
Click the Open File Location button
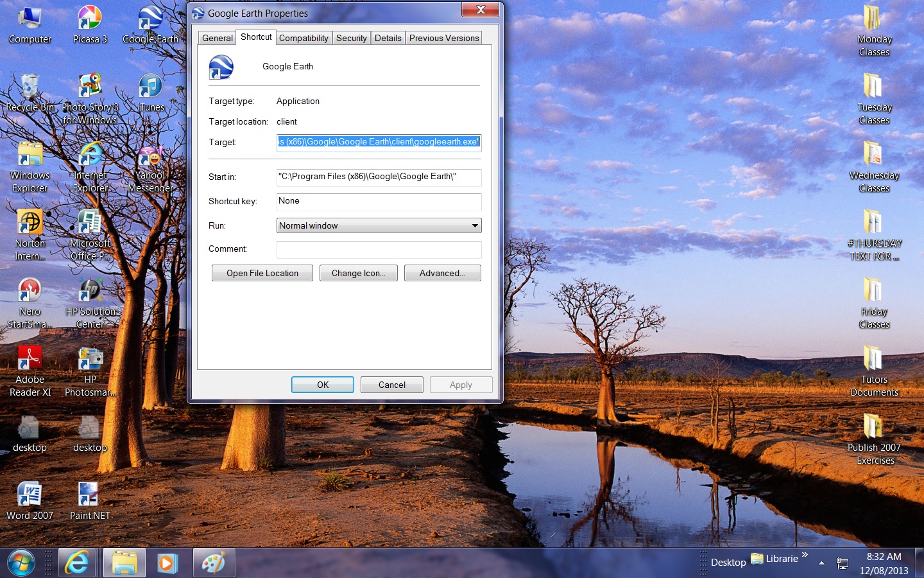pos(262,273)
